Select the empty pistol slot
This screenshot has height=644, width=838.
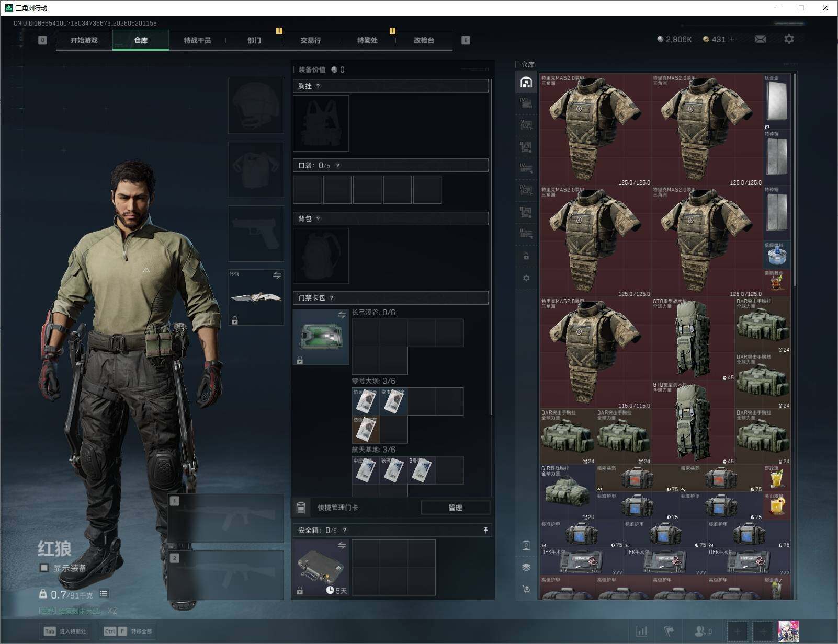point(256,233)
